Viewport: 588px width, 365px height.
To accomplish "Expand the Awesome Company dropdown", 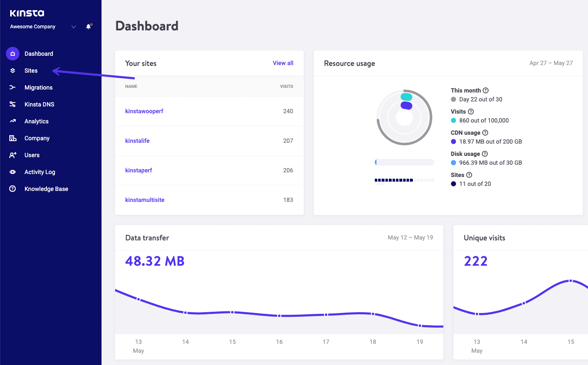I will (x=74, y=27).
